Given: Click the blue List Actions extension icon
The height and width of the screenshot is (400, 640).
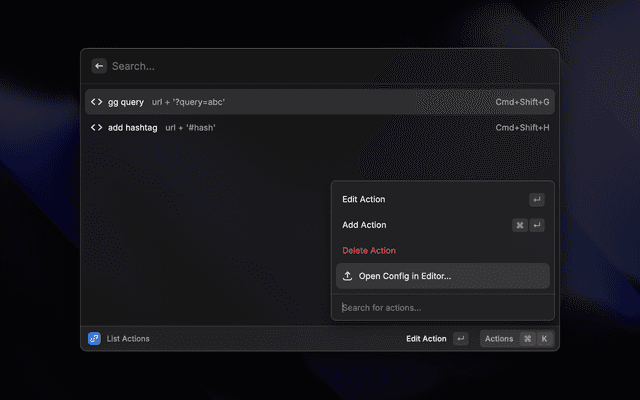Looking at the screenshot, I should coord(94,339).
